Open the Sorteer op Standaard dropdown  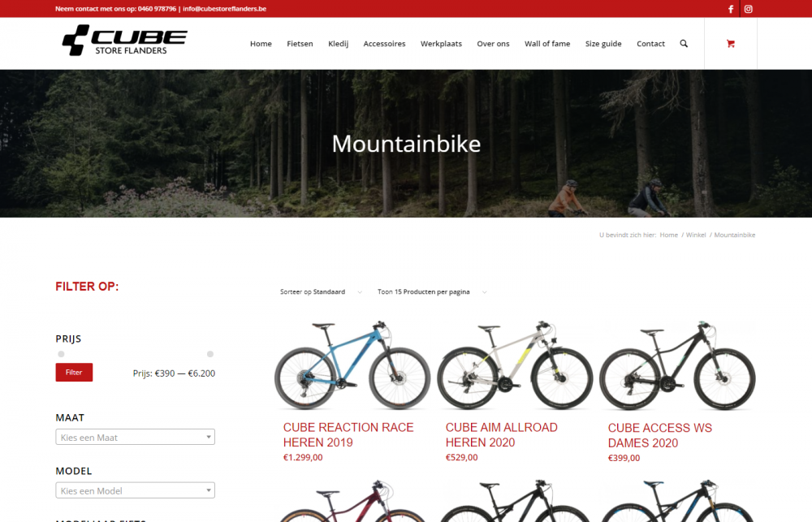(x=321, y=292)
